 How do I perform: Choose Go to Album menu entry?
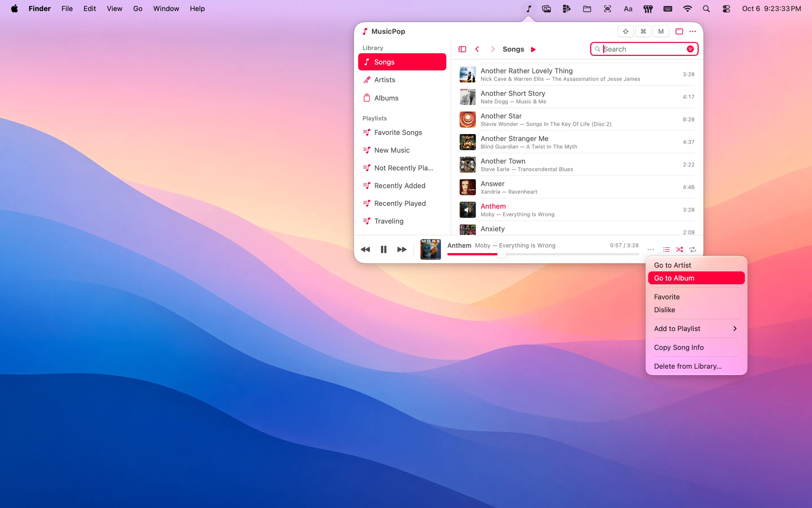pos(696,278)
